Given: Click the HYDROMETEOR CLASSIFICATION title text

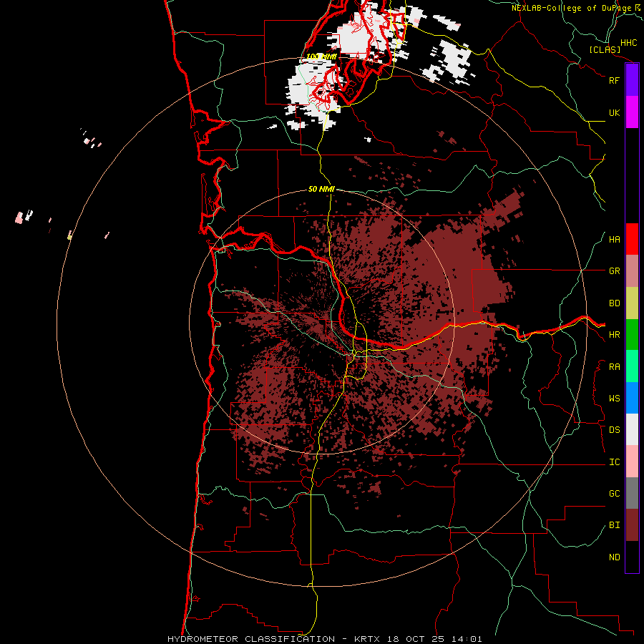Looking at the screenshot, I should (250, 639).
